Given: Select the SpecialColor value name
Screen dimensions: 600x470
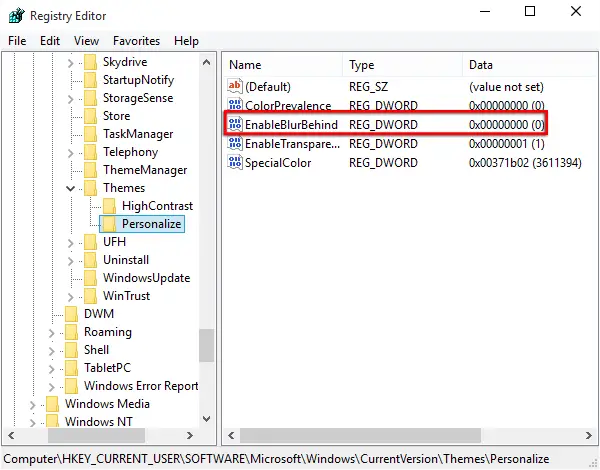Looking at the screenshot, I should click(x=278, y=163).
